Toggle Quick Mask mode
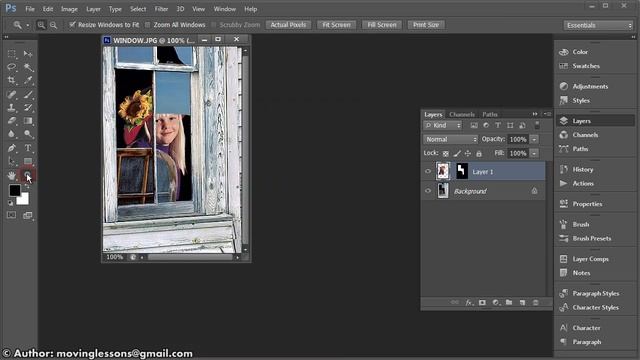This screenshot has width=640, height=360. 11,215
